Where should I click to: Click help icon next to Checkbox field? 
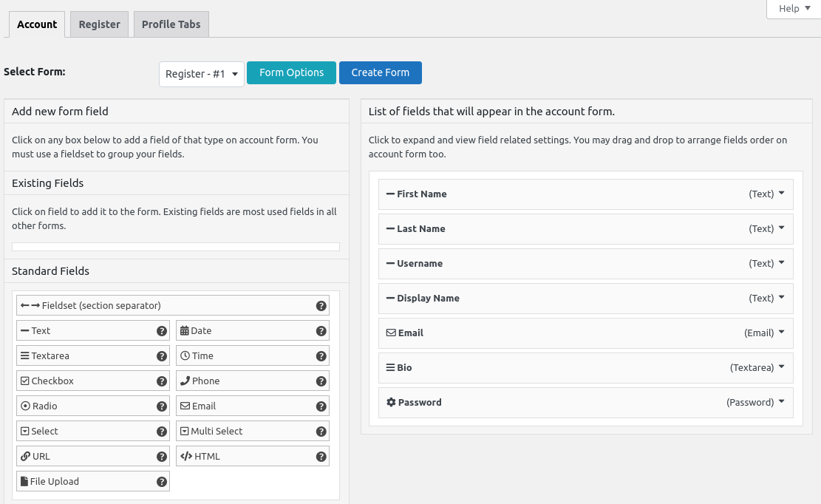coord(162,381)
